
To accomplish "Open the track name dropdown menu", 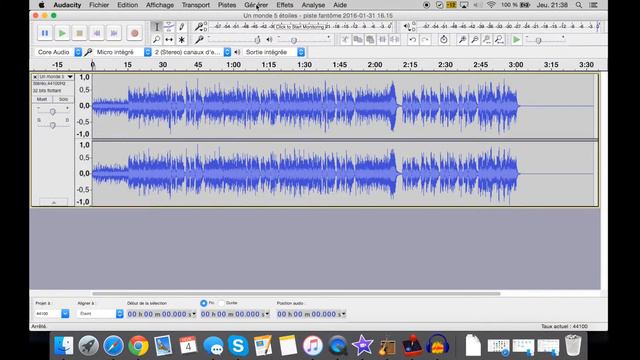I will [x=70, y=77].
